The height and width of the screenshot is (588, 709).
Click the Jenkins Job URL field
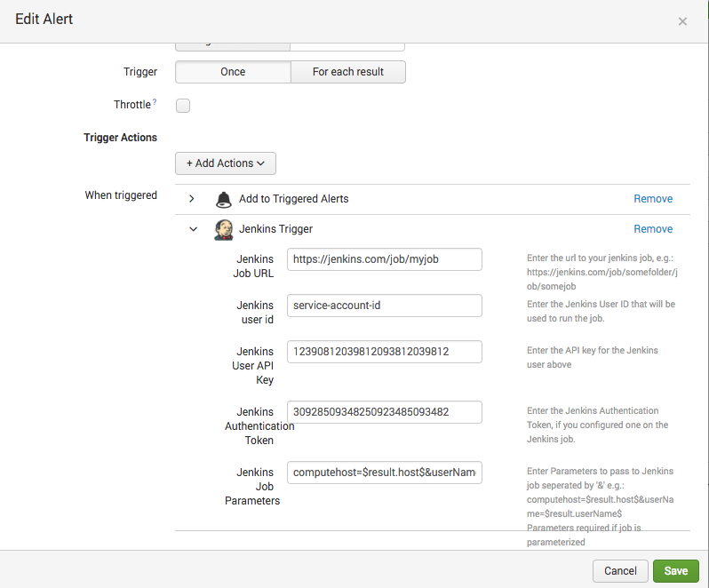[x=384, y=258]
